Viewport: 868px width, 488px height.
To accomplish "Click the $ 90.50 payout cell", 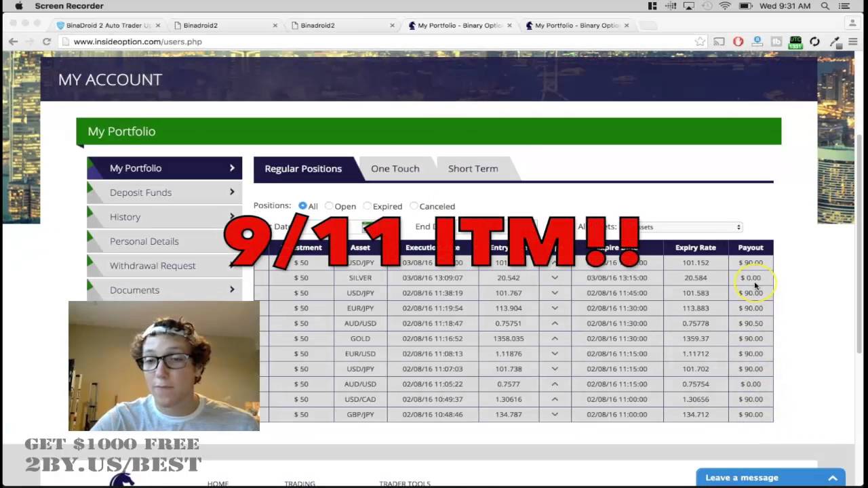I will tap(751, 323).
